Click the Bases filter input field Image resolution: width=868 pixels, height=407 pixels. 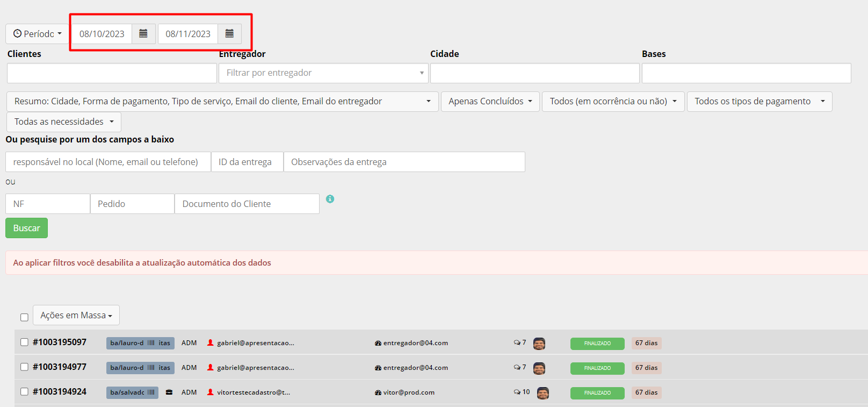pyautogui.click(x=747, y=73)
